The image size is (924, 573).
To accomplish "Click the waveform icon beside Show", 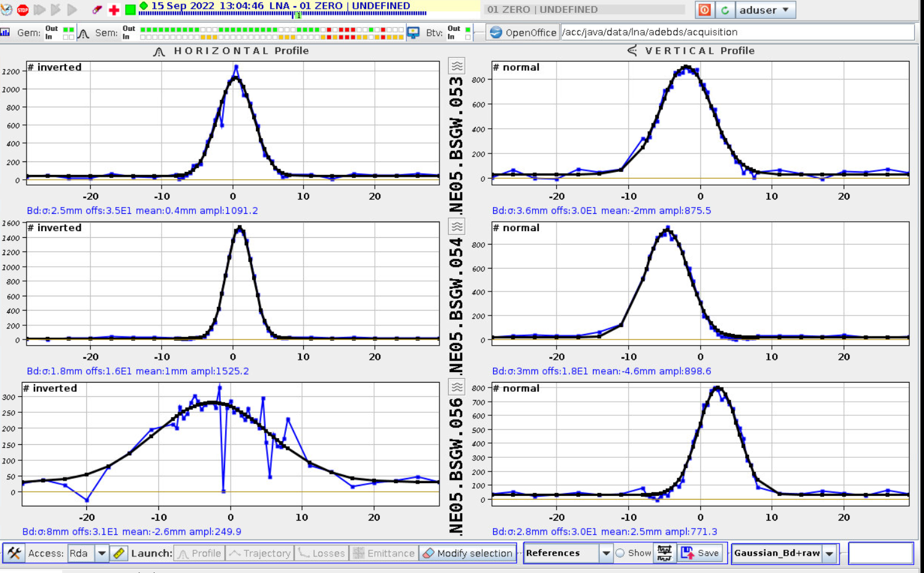I will pos(664,553).
